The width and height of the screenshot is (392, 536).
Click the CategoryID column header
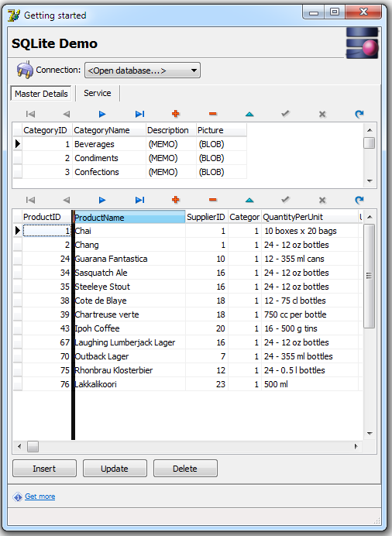tap(47, 130)
